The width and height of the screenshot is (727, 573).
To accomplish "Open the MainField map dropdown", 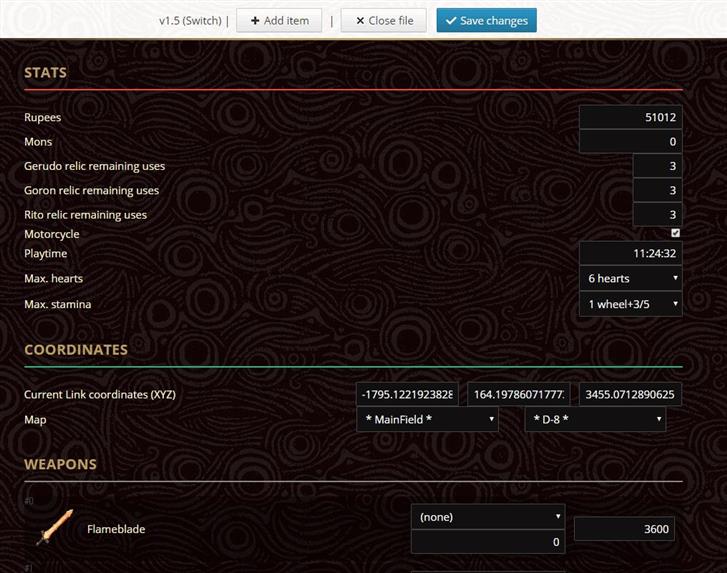I will coord(428,420).
